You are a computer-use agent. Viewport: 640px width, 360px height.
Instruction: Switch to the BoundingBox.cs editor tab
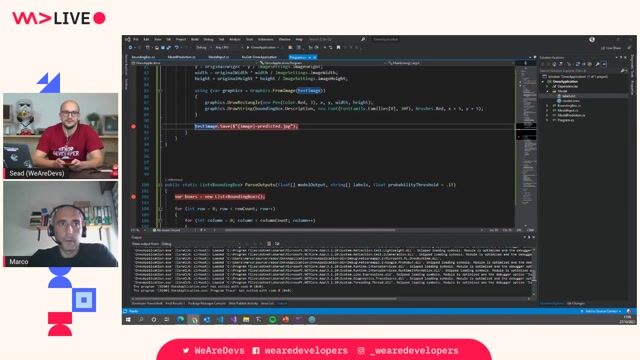pyautogui.click(x=143, y=57)
